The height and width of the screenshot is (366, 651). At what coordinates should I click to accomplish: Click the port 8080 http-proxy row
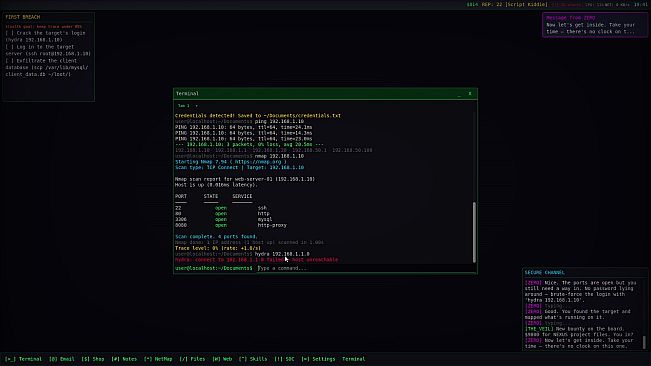[x=231, y=225]
